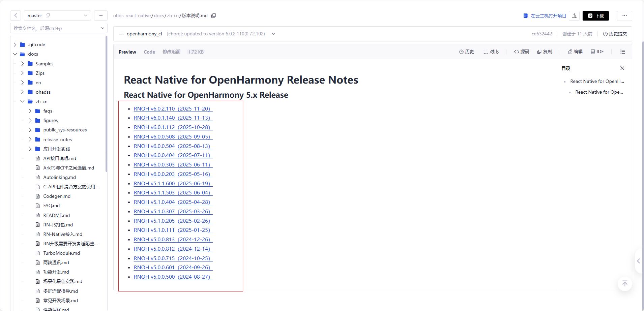
Task: Open RNOH v6.0.2.110 release link
Action: click(x=173, y=109)
